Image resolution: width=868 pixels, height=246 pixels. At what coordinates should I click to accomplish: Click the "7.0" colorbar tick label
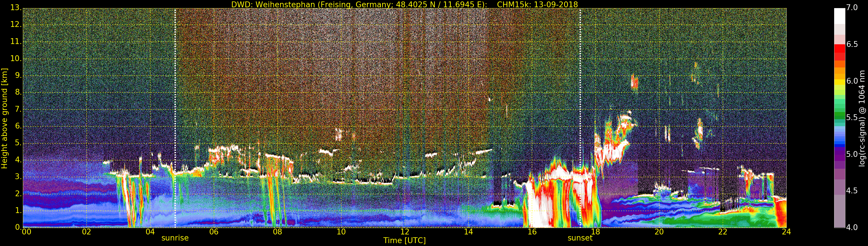click(x=852, y=8)
